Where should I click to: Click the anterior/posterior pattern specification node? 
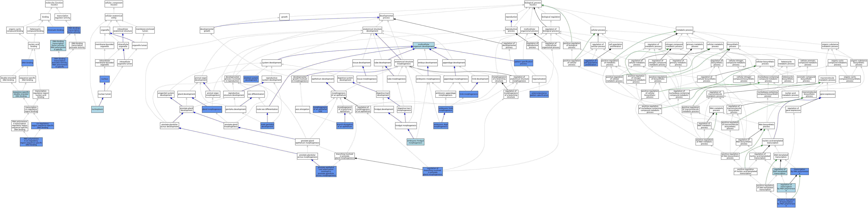[x=539, y=94]
